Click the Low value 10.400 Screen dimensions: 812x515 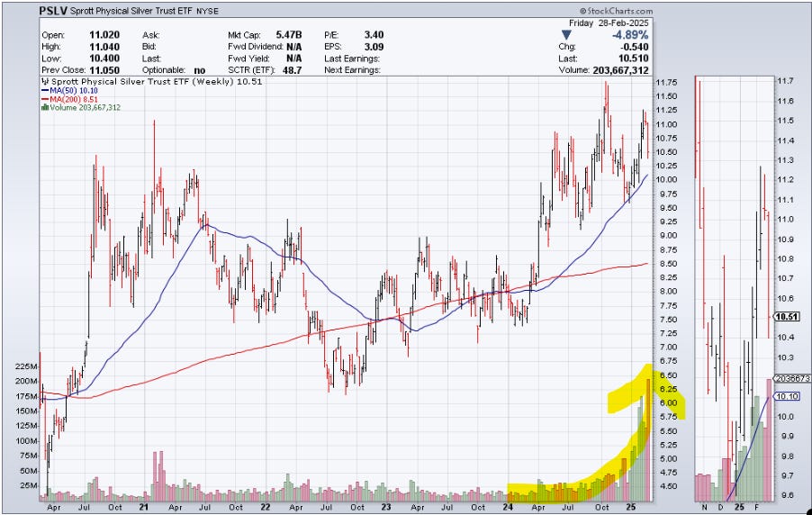click(x=104, y=59)
